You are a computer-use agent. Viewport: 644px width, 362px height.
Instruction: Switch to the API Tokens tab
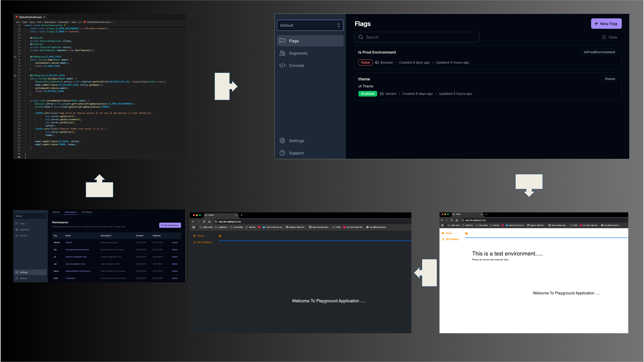87,212
